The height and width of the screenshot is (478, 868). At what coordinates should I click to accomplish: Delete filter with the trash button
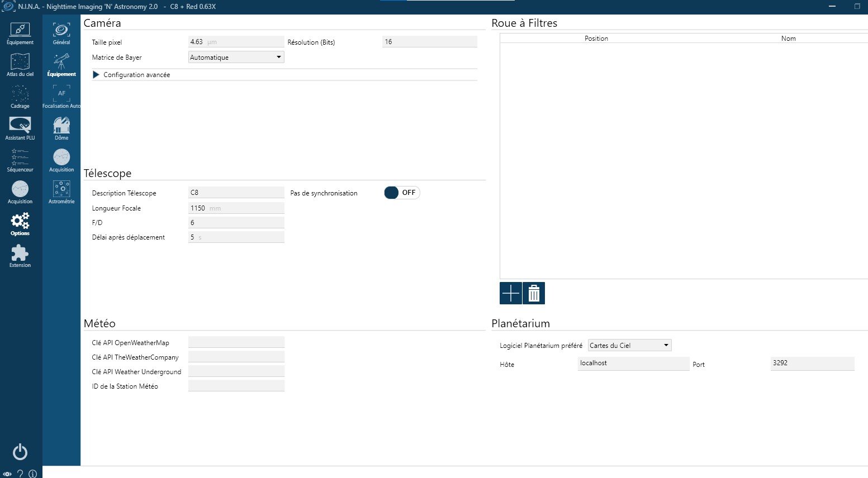click(x=534, y=293)
